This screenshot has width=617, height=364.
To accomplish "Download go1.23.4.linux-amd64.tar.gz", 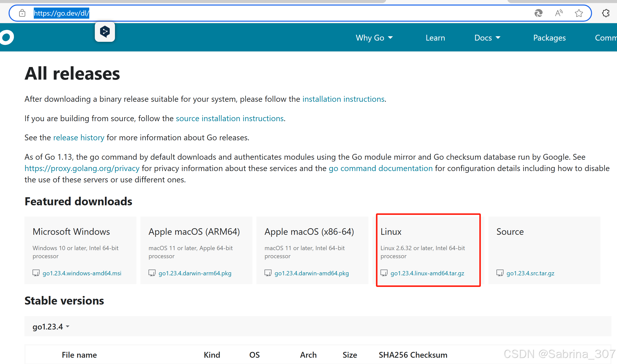I will (x=427, y=273).
